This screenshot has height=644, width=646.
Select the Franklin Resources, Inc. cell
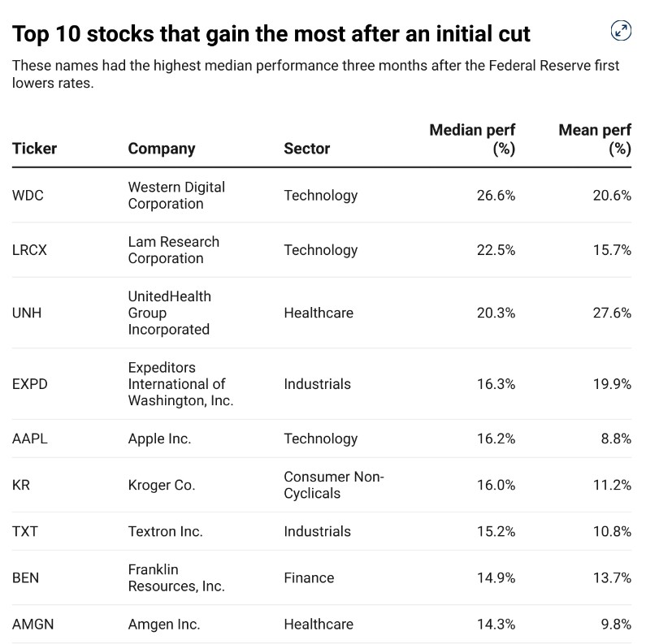[176, 578]
